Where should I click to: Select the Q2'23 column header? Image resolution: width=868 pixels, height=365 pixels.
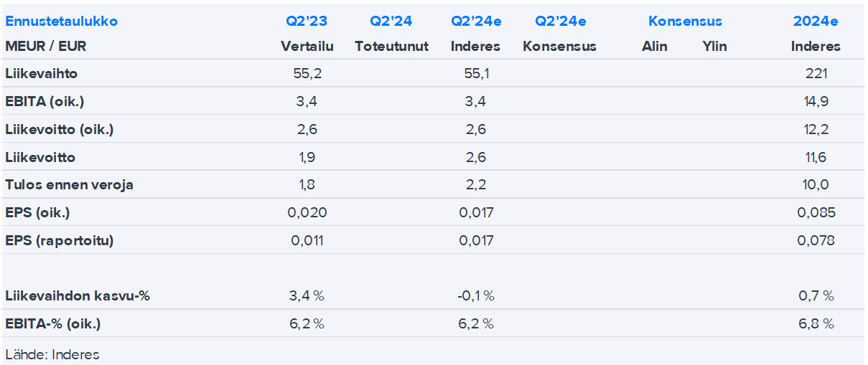pyautogui.click(x=307, y=21)
